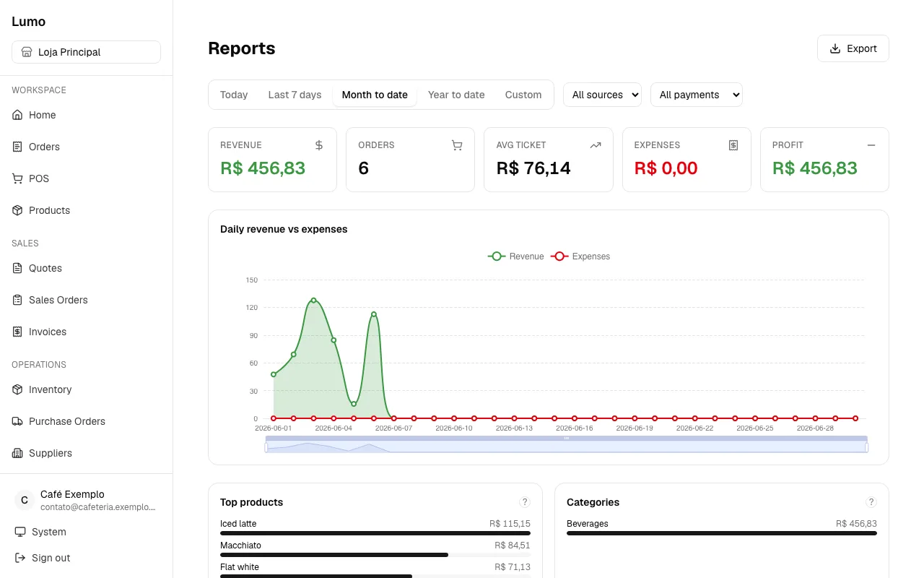
Task: Toggle the Revenue series in chart legend
Action: [x=515, y=256]
